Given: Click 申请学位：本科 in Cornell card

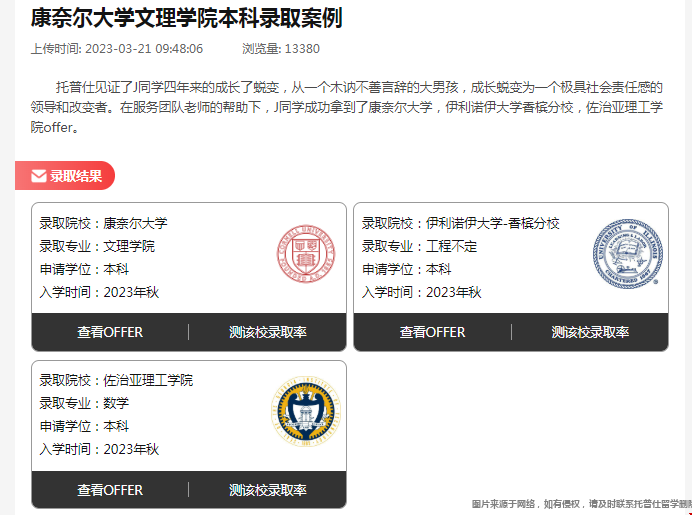Looking at the screenshot, I should coord(84,269).
